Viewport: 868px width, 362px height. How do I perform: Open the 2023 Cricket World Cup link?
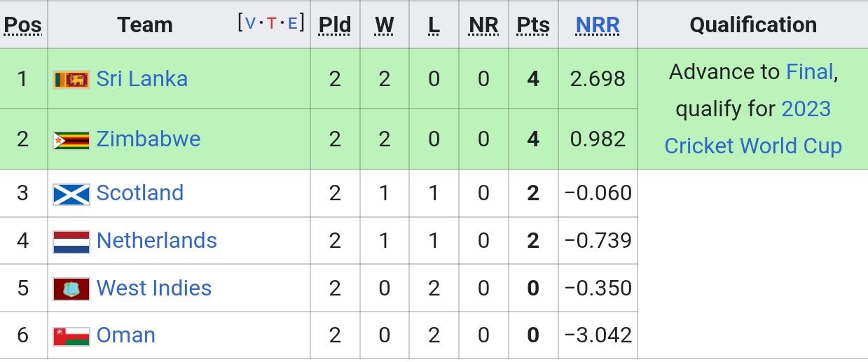753,127
